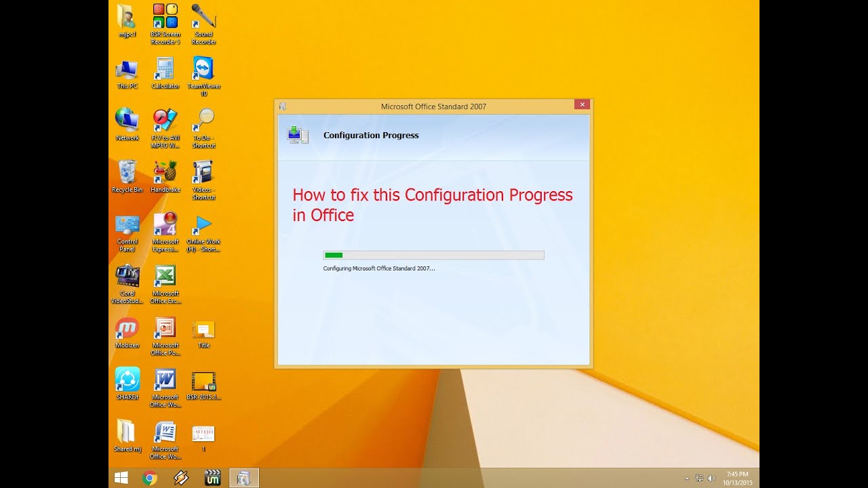
Task: Open the Windows Start button
Action: [x=121, y=478]
